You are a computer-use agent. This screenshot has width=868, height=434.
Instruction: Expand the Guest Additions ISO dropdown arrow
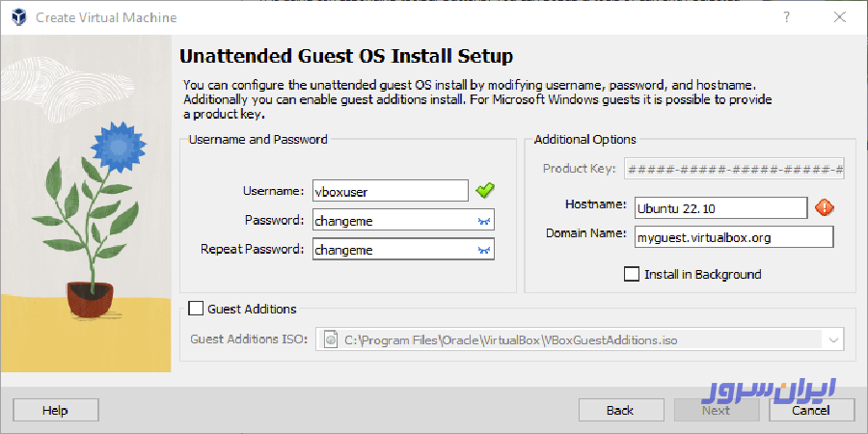coord(833,339)
